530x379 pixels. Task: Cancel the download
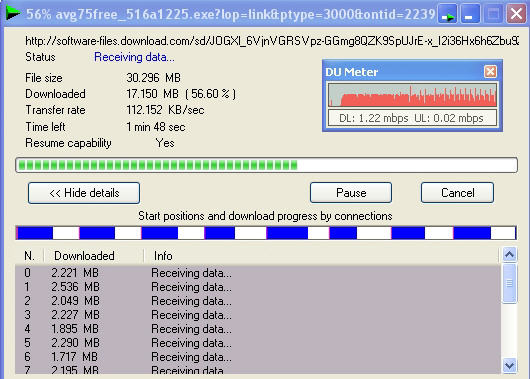tap(457, 193)
